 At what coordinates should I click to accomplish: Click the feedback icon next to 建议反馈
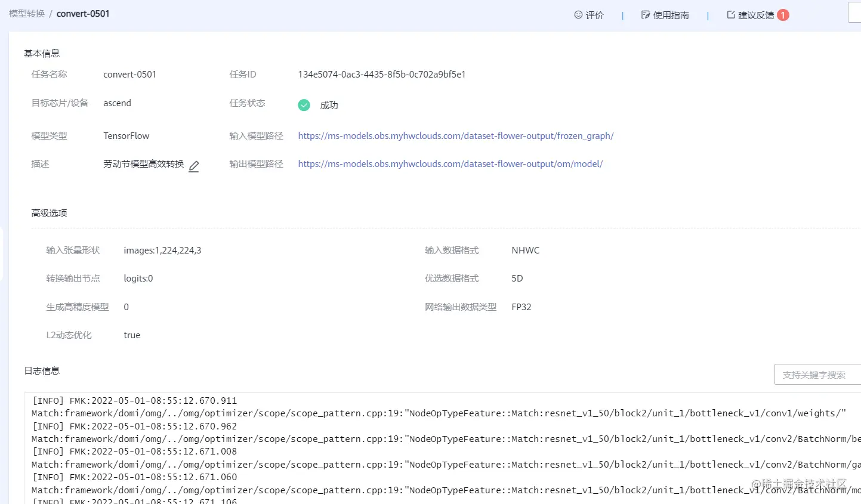coord(731,15)
